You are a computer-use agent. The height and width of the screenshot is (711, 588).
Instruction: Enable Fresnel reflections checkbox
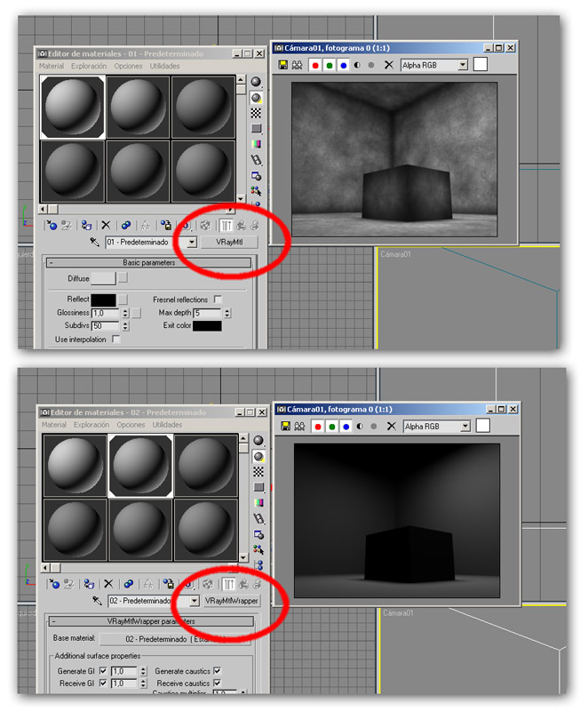[218, 300]
